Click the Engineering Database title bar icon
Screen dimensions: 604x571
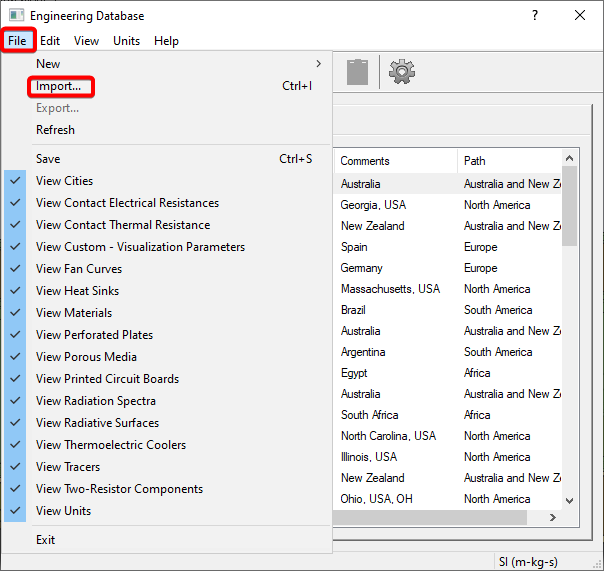pyautogui.click(x=17, y=15)
